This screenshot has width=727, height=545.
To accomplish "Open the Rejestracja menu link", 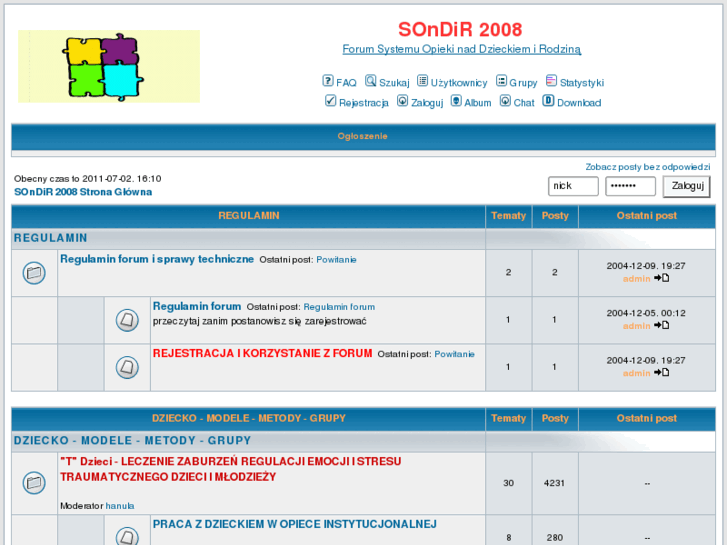I will 364,103.
